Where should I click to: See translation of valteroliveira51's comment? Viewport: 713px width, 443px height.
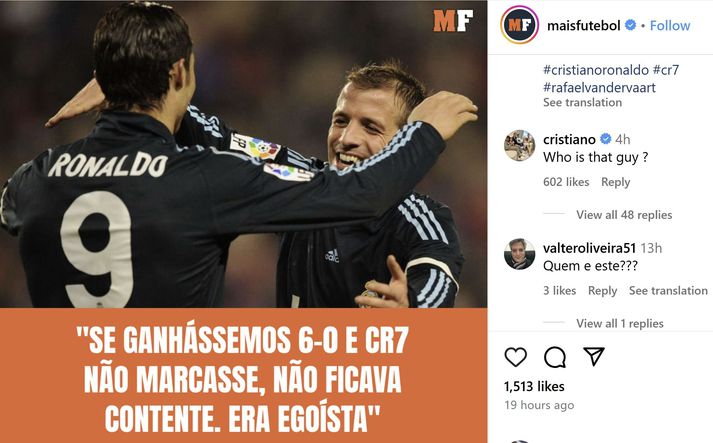pyautogui.click(x=668, y=291)
